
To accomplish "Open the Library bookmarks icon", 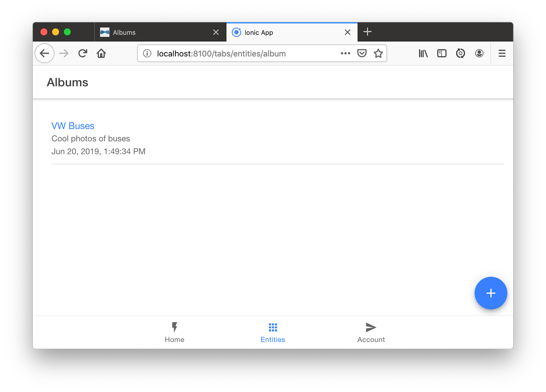I will pos(423,54).
